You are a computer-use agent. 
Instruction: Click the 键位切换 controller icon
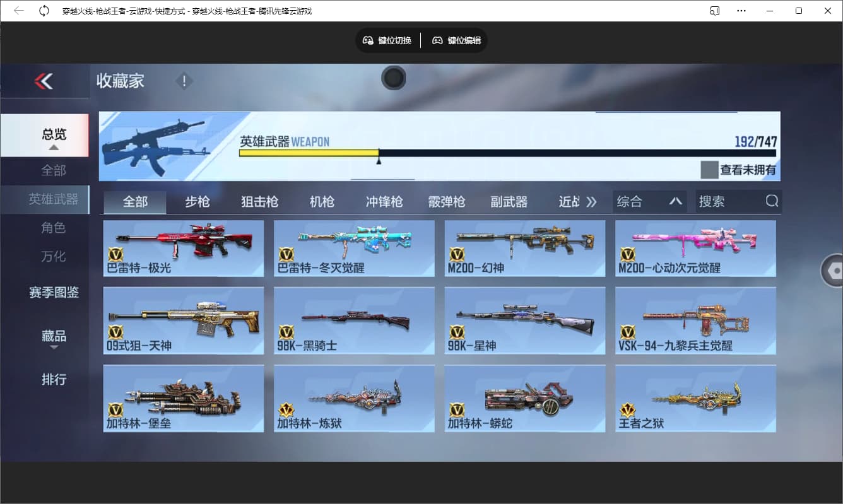(x=368, y=40)
